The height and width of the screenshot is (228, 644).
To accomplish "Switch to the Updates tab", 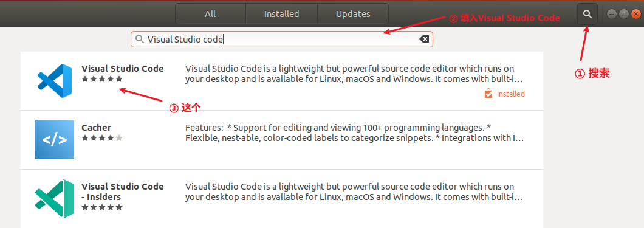I will (353, 14).
